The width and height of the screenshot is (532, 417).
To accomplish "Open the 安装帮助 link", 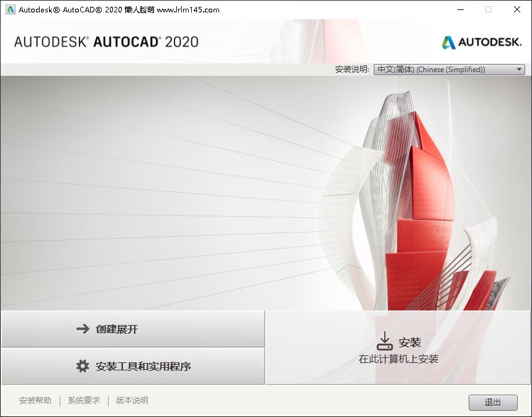I will pyautogui.click(x=35, y=400).
